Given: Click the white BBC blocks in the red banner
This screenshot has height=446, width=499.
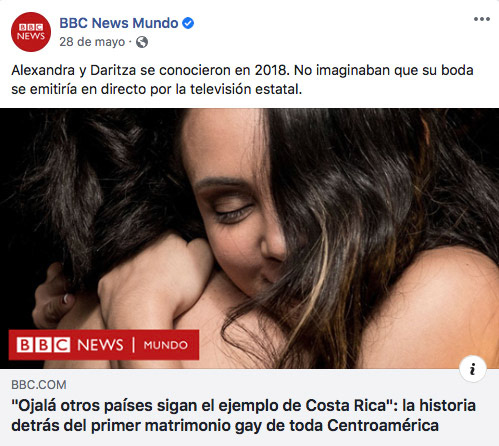Looking at the screenshot, I should [x=43, y=345].
